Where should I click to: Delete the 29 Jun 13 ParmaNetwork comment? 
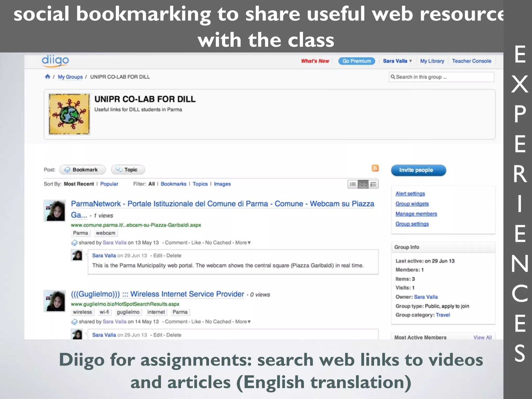[x=174, y=256]
